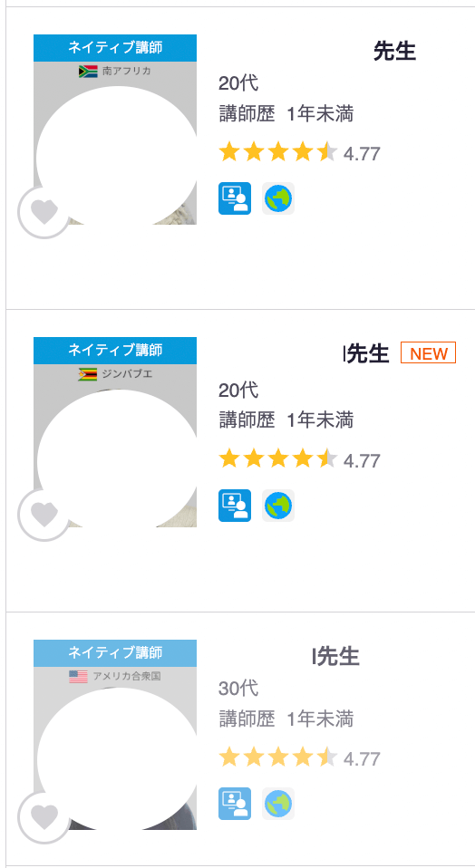
Task: Click globe icon for South Africa teacher
Action: click(278, 198)
